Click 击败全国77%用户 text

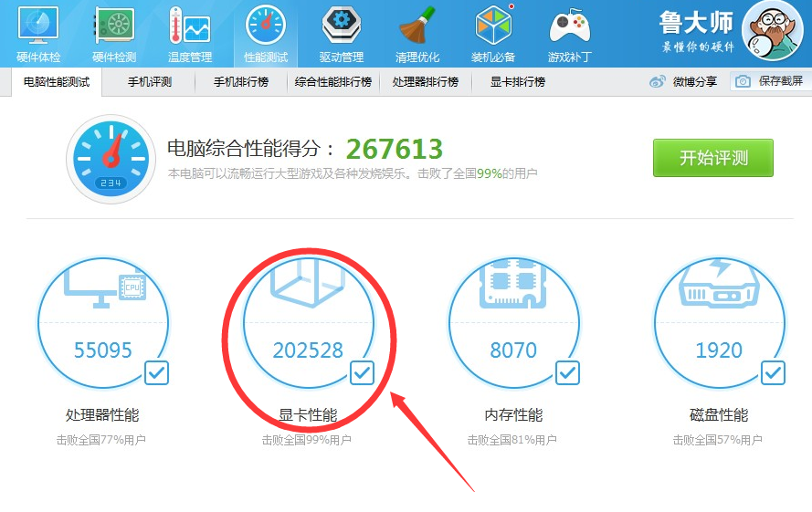click(x=101, y=440)
